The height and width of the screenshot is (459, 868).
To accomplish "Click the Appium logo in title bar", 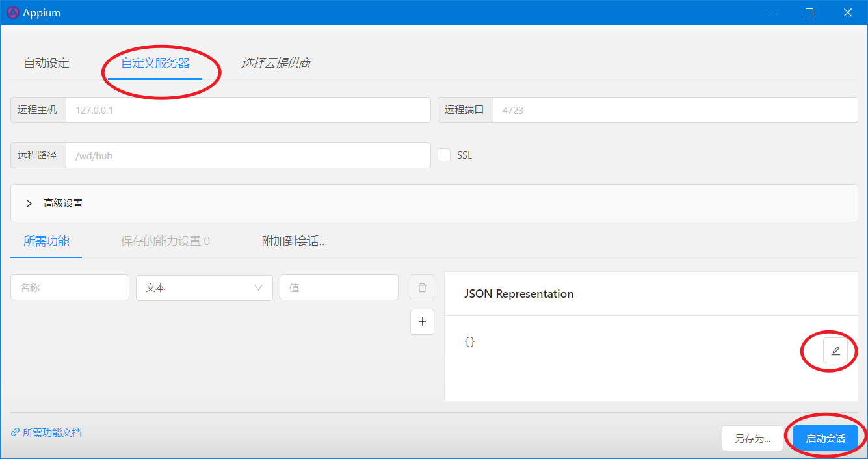I will click(12, 12).
